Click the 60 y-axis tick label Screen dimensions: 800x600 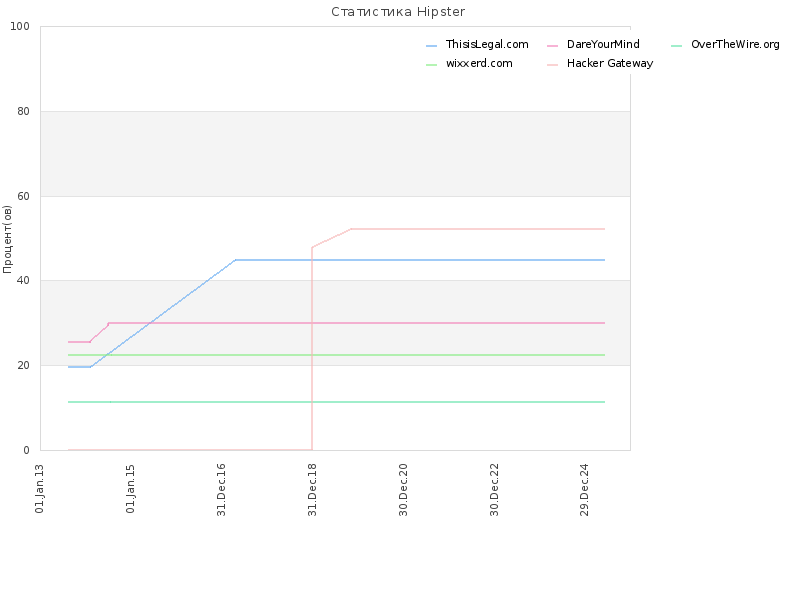[23, 196]
